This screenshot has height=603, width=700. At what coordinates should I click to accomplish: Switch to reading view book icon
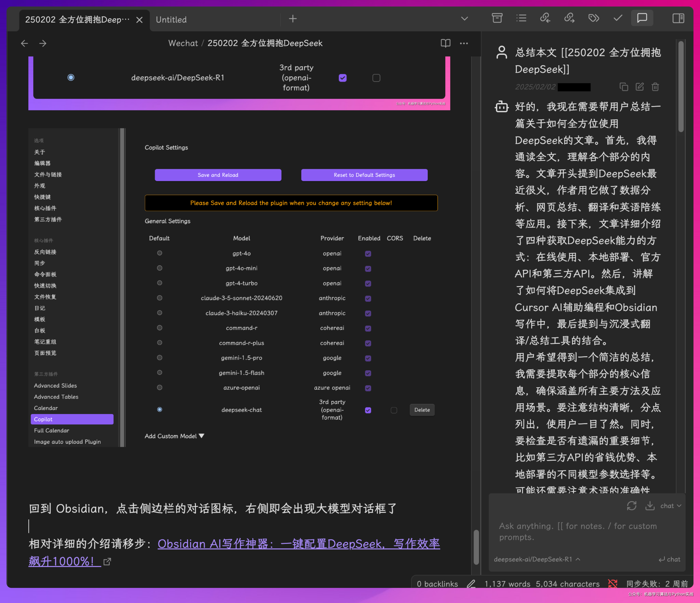[x=445, y=43]
